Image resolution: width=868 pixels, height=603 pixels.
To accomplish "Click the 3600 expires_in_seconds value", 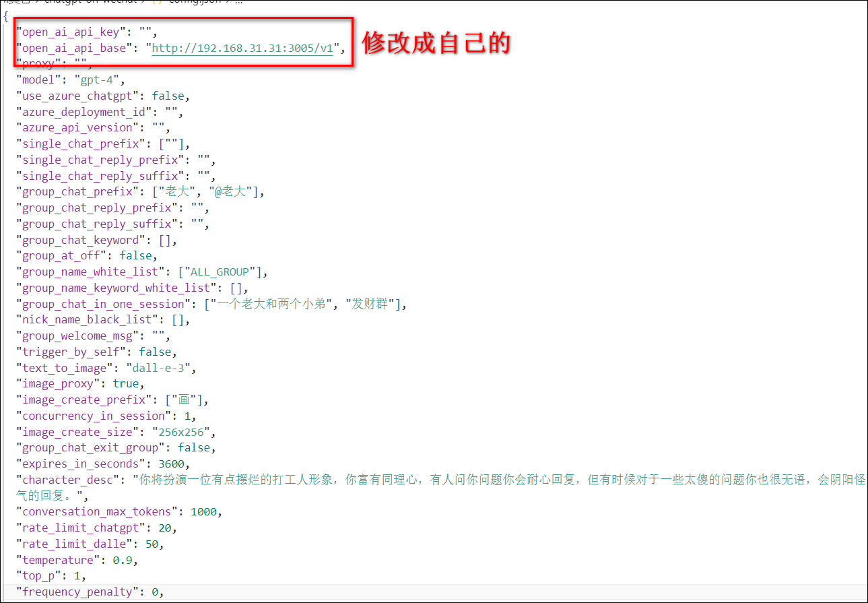I will [x=174, y=464].
